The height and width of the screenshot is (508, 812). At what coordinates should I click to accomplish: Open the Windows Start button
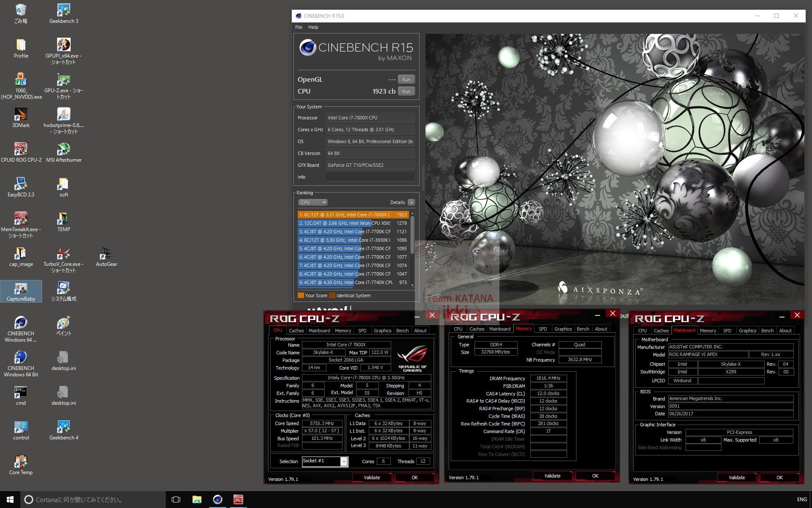click(x=10, y=500)
